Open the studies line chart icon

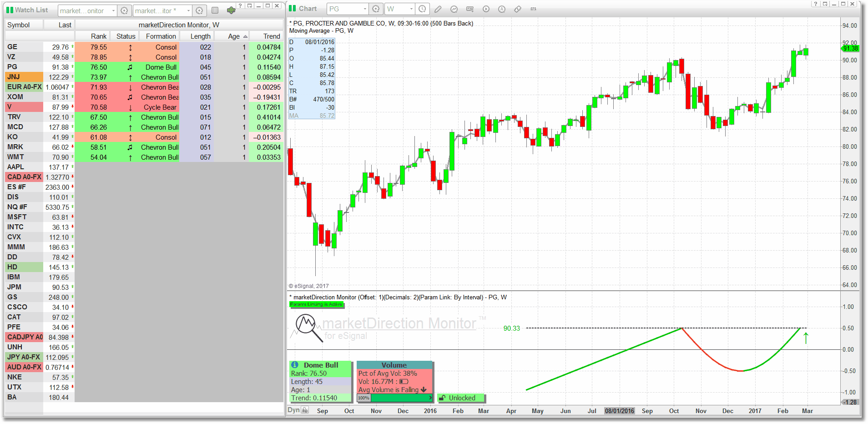tap(454, 9)
